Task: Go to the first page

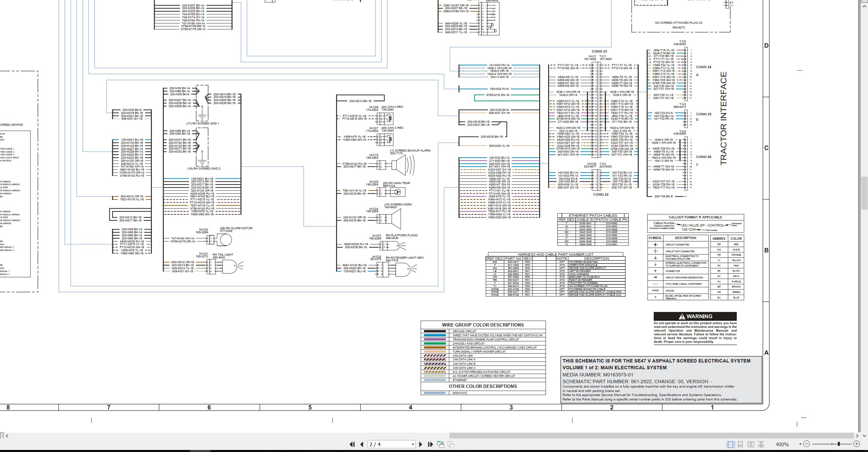Action: coord(352,444)
